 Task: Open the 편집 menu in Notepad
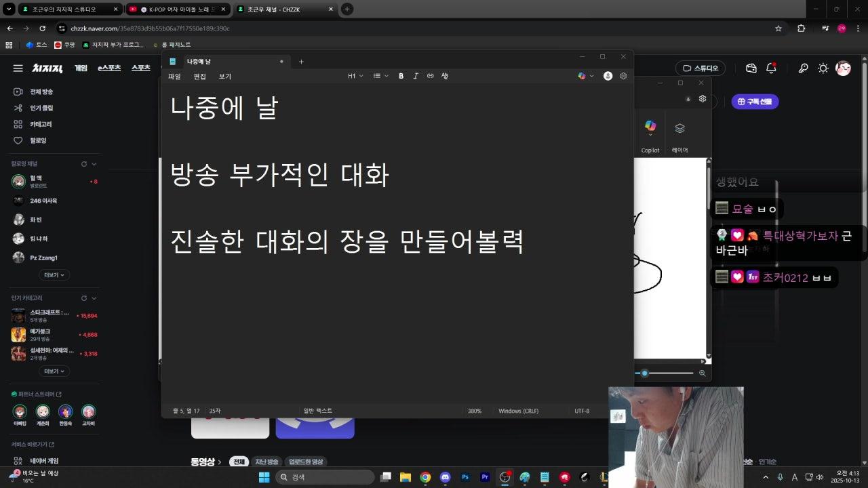coord(199,77)
